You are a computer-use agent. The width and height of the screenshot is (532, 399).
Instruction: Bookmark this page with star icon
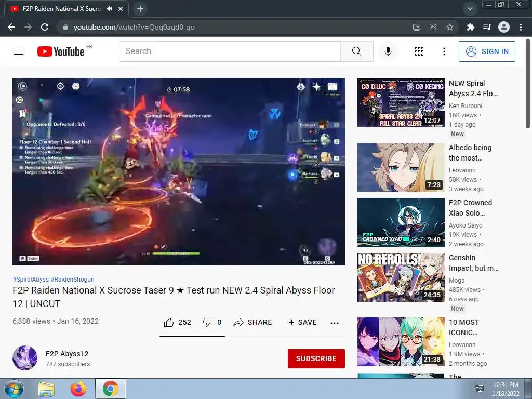(x=450, y=27)
